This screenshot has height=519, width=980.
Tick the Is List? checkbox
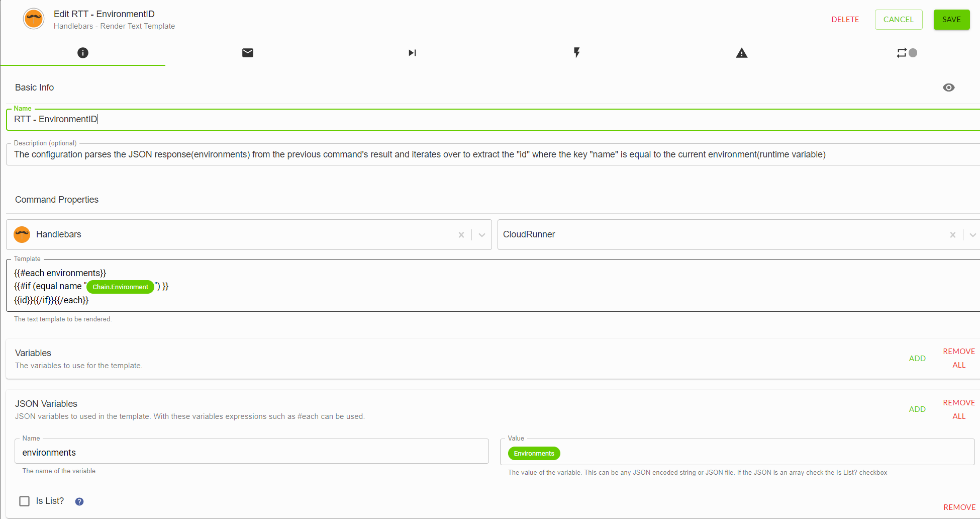coord(24,501)
